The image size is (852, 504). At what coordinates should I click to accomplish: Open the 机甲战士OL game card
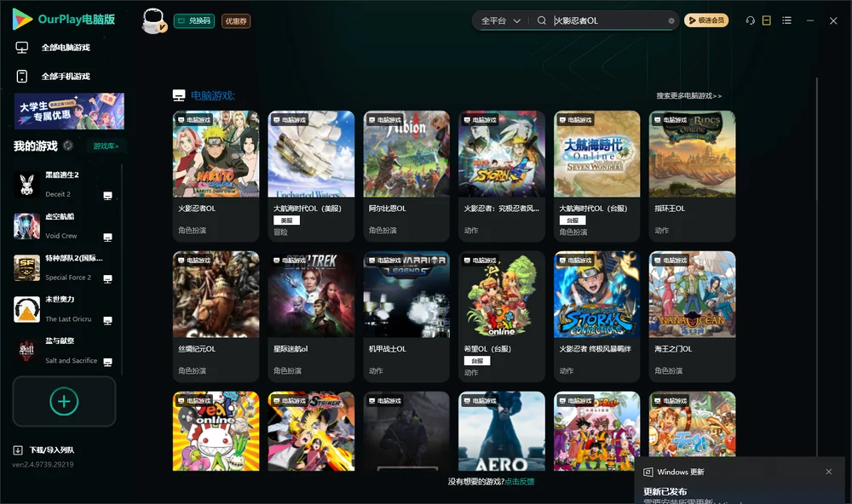tap(406, 317)
